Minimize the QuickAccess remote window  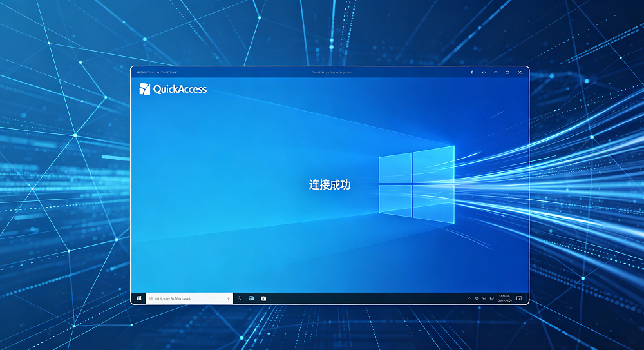pos(496,72)
